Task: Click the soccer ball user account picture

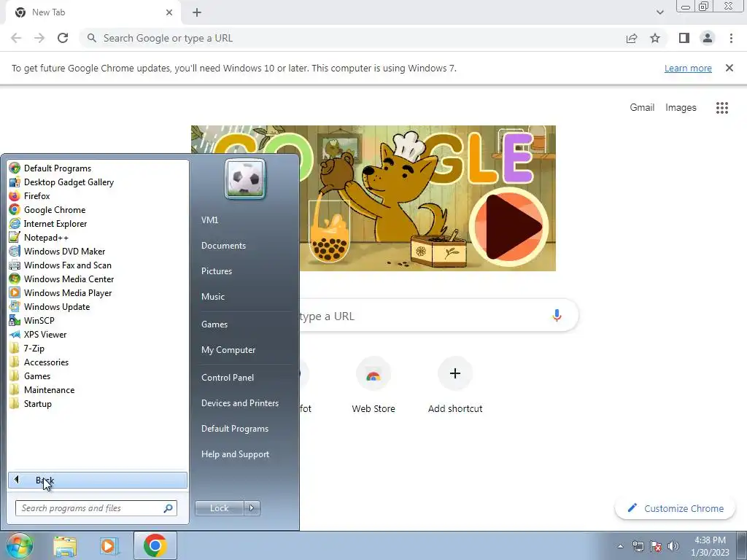Action: tap(245, 179)
